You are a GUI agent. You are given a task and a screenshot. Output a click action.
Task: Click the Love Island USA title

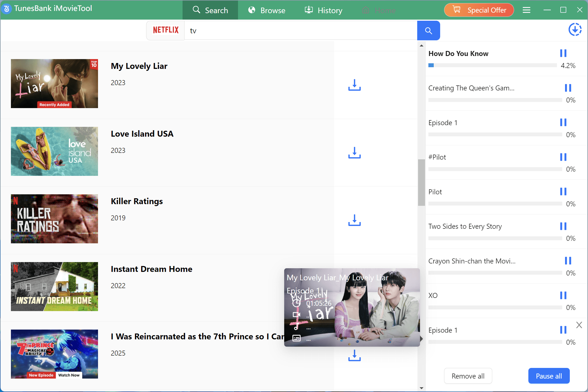click(x=142, y=134)
